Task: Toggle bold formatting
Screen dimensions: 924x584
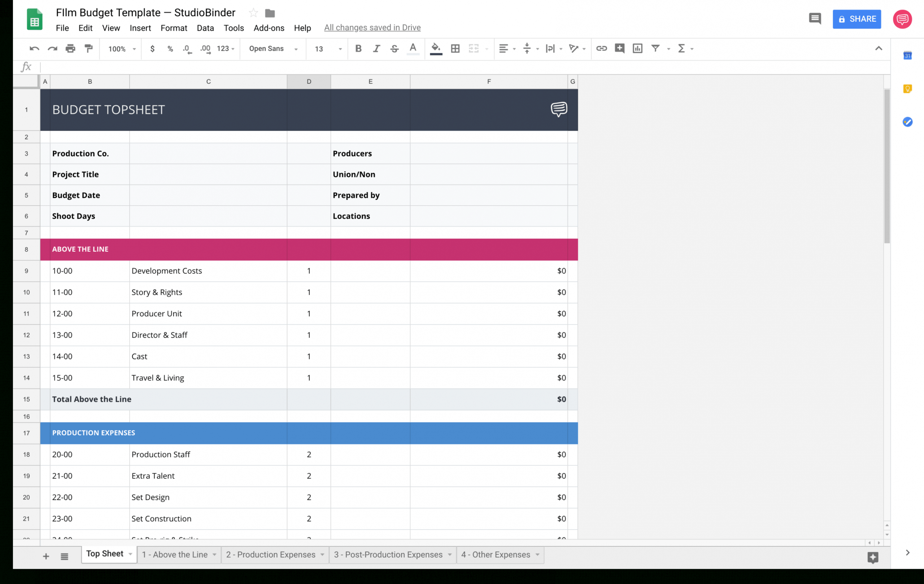Action: [358, 48]
